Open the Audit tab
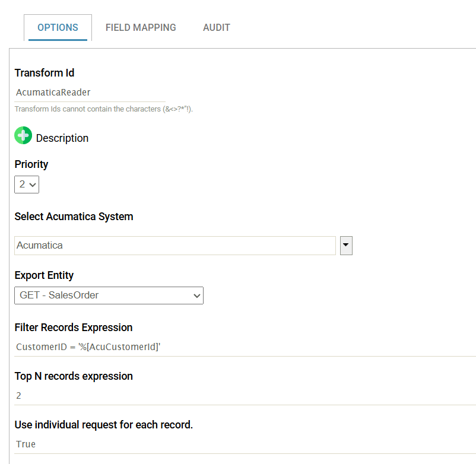 click(216, 27)
